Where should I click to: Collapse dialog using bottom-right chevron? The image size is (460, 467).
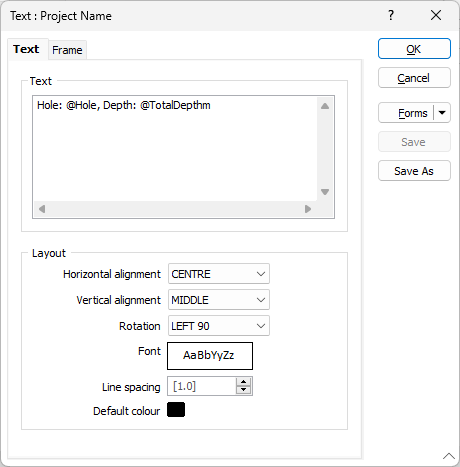(x=449, y=456)
